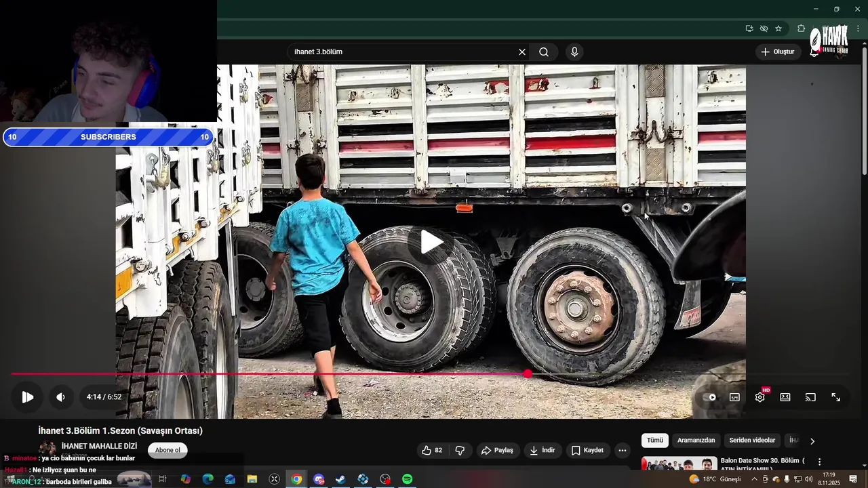Click the 4:14 / 6:52 time display

click(104, 397)
